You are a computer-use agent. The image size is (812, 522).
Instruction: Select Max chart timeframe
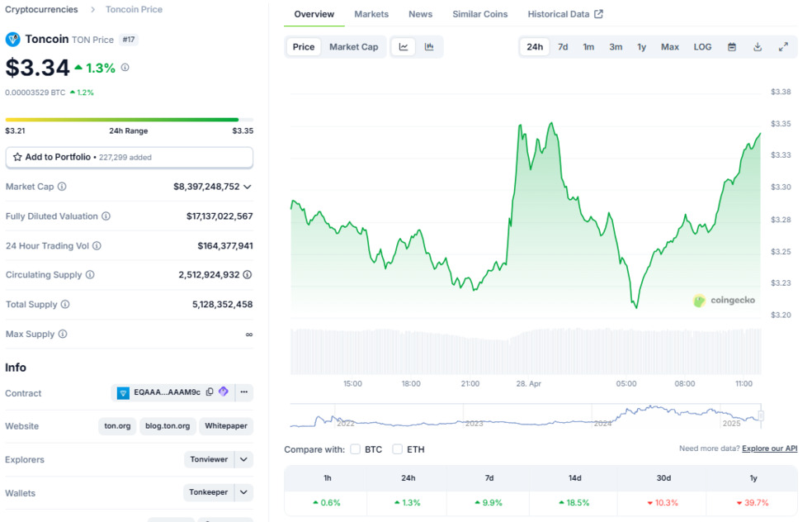[669, 47]
